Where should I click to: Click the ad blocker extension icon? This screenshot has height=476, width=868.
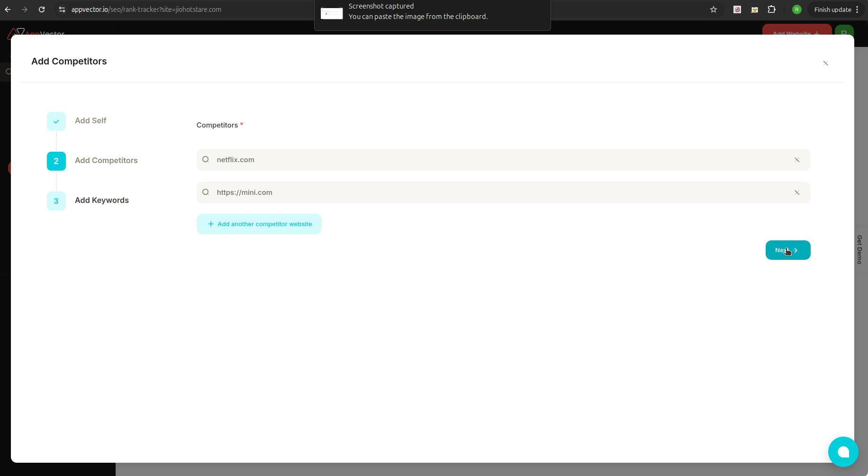(737, 9)
